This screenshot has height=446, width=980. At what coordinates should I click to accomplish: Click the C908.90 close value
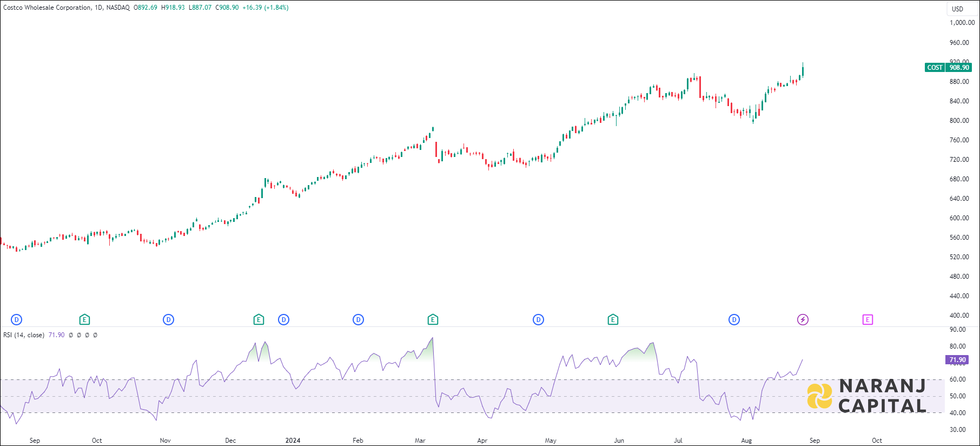227,8
